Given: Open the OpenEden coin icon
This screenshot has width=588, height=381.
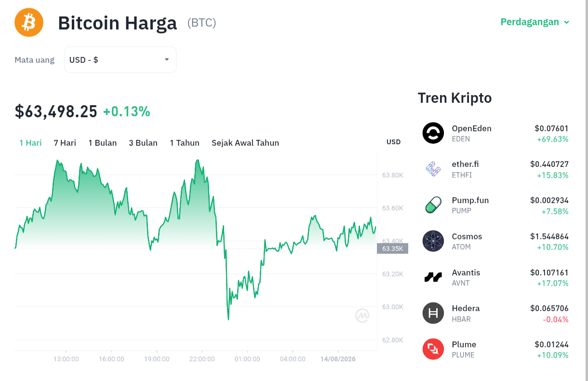Looking at the screenshot, I should 433,133.
